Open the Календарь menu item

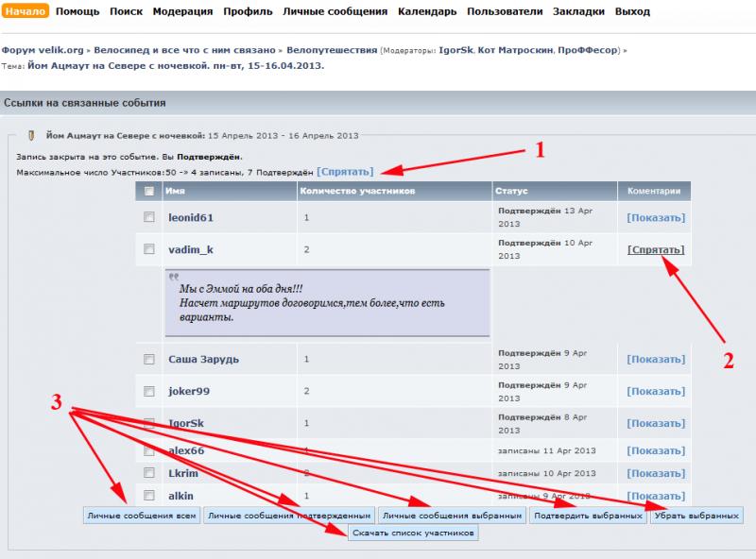[427, 12]
